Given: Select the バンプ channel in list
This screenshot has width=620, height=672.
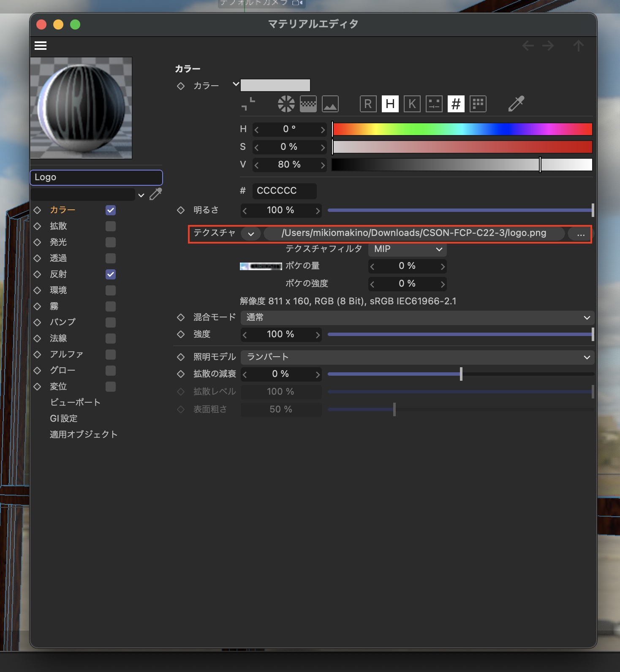Looking at the screenshot, I should 63,322.
